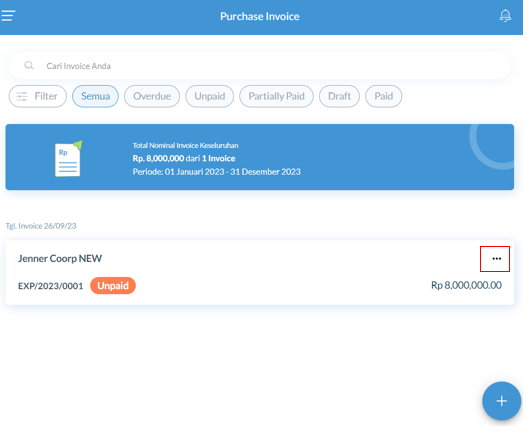Click the search magnifier icon

click(x=29, y=65)
